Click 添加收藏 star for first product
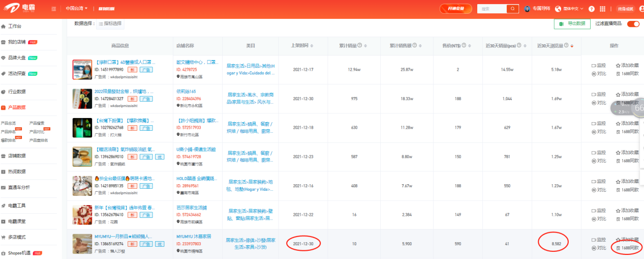Screen dimensions: 644x259 [618, 66]
